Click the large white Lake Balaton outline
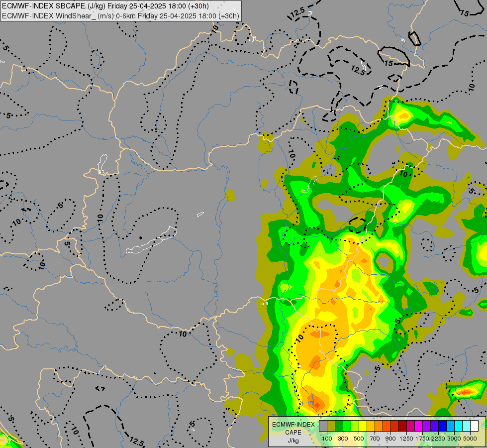This screenshot has width=487, height=448. [x=151, y=240]
